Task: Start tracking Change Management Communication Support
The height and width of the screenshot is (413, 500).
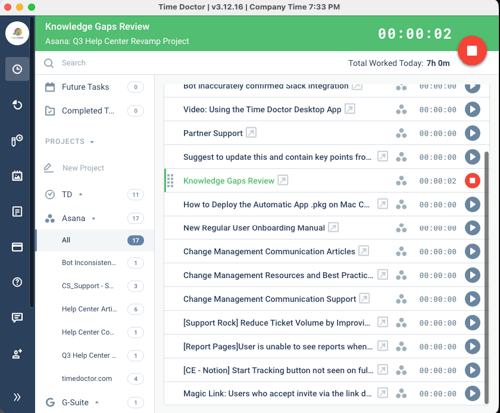Action: click(472, 299)
